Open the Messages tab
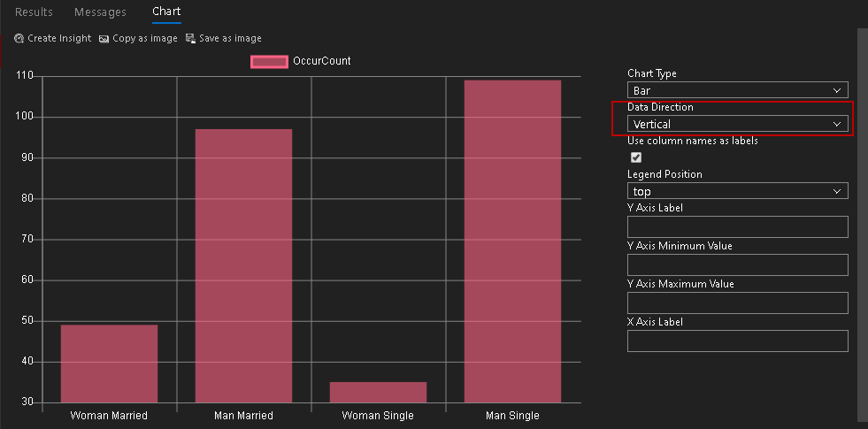 (100, 12)
